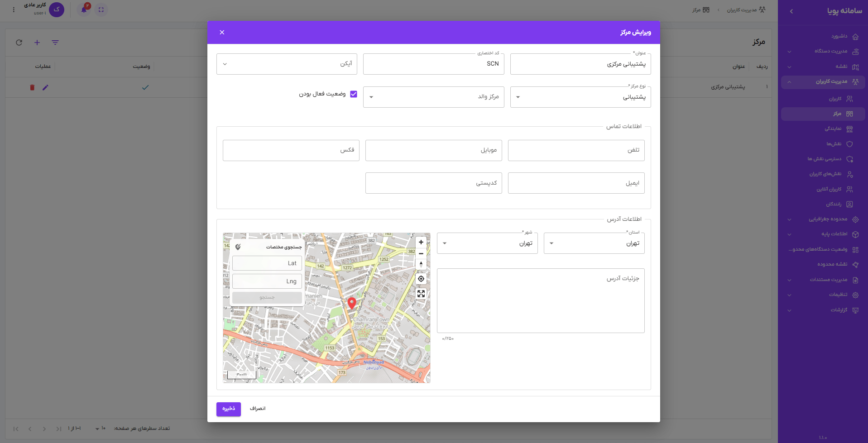
Task: Open نقش‌ها from sidebar
Action: click(x=823, y=144)
